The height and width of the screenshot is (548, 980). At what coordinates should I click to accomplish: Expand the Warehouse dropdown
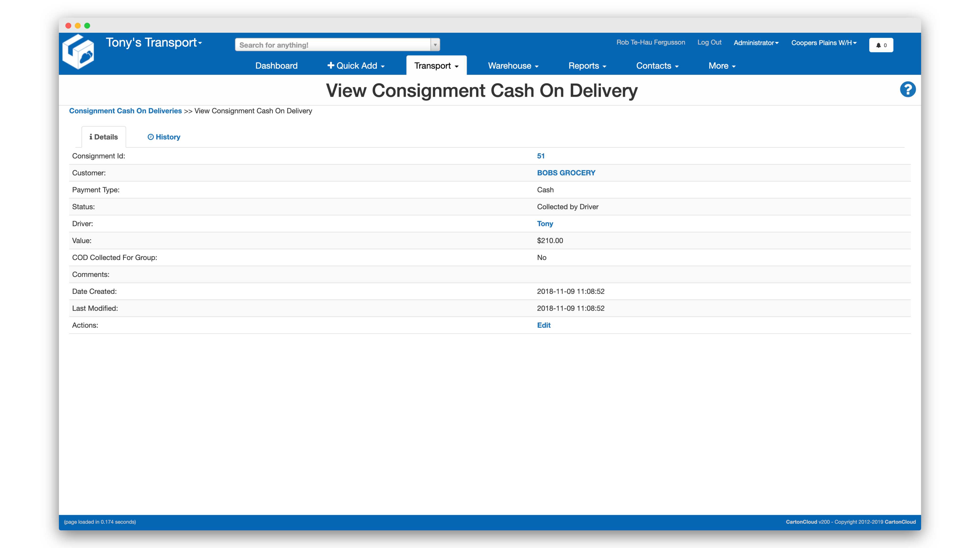point(513,65)
